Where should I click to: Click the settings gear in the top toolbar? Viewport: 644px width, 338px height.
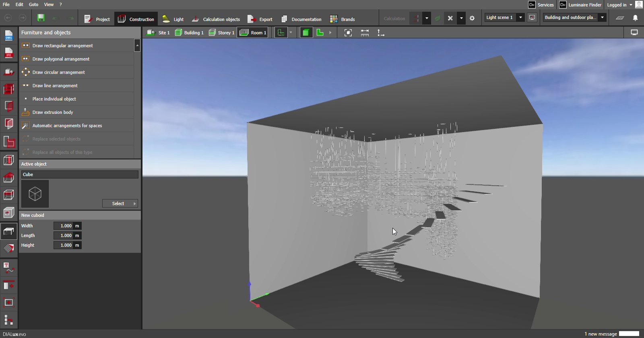[x=472, y=18]
